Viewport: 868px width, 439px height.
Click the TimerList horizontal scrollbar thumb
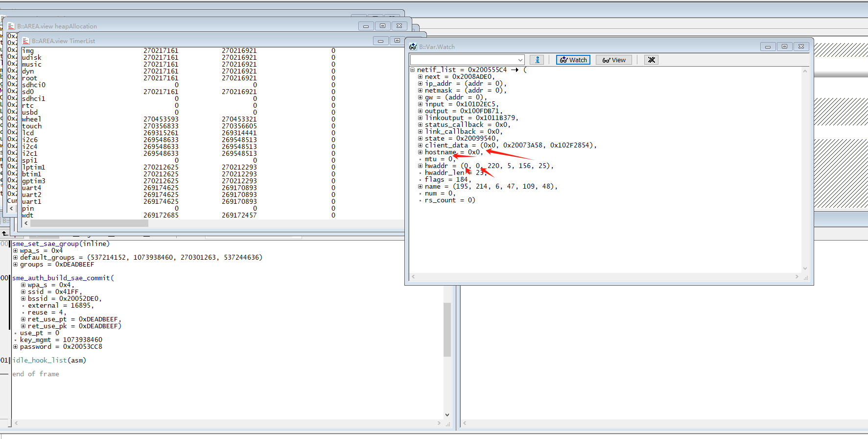(89, 223)
